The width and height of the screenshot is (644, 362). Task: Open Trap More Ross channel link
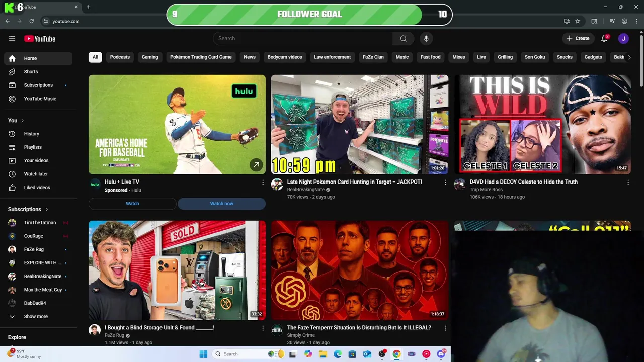(486, 190)
